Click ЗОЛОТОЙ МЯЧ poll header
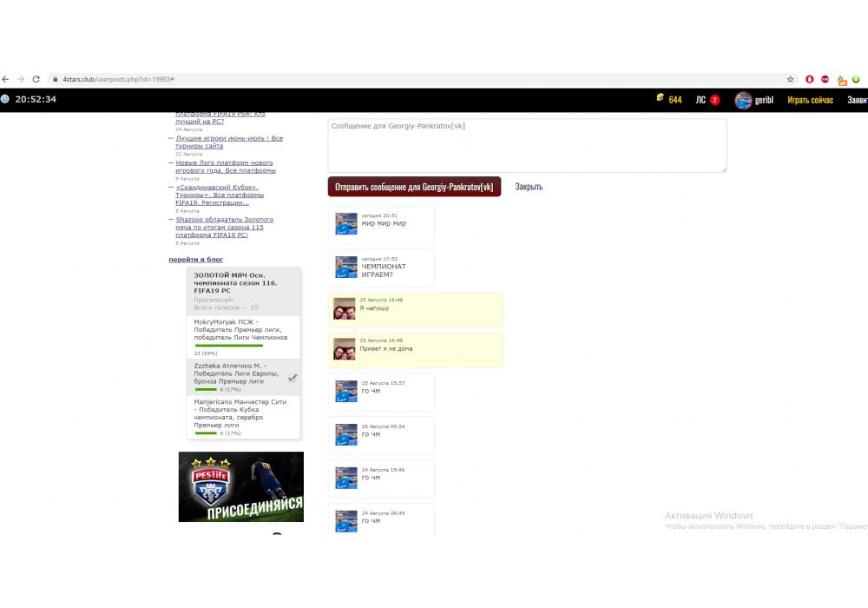Screen dimensions: 868x608 [x=244, y=291]
